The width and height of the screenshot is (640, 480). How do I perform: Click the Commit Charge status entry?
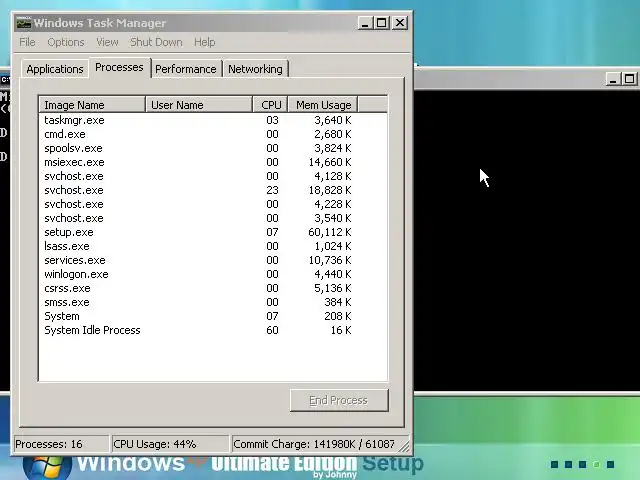(x=314, y=444)
